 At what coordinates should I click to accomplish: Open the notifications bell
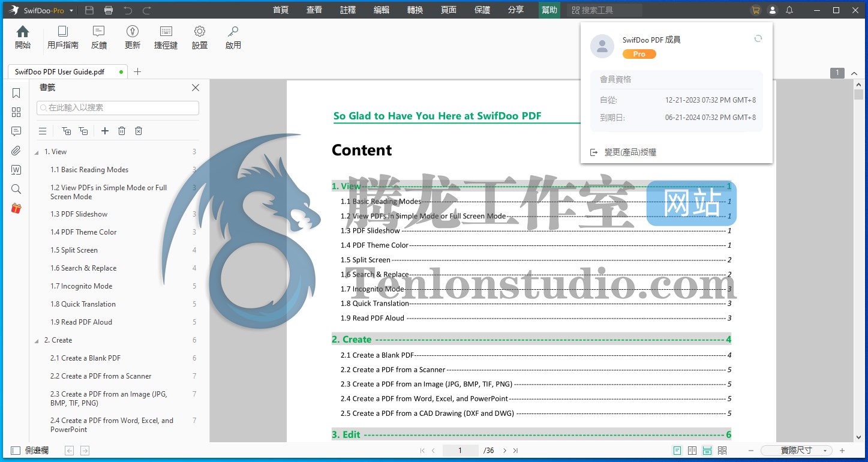click(x=789, y=10)
